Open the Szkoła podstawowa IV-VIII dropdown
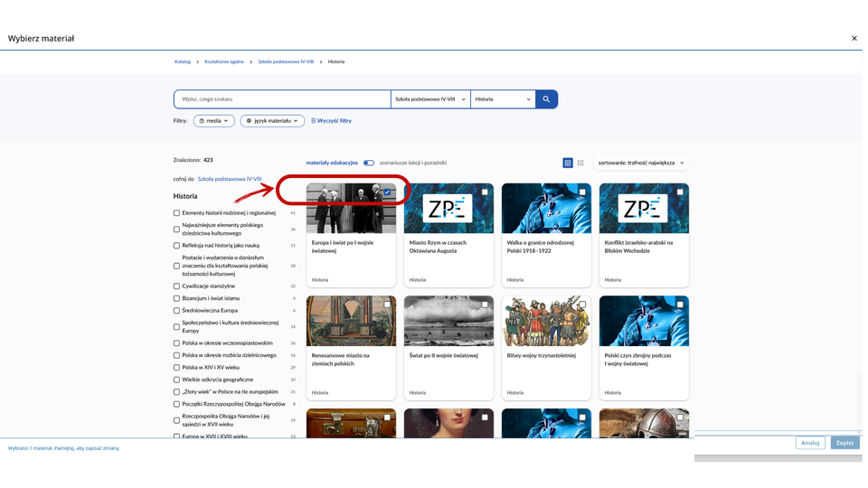Viewport: 868px width, 488px height. pyautogui.click(x=430, y=99)
